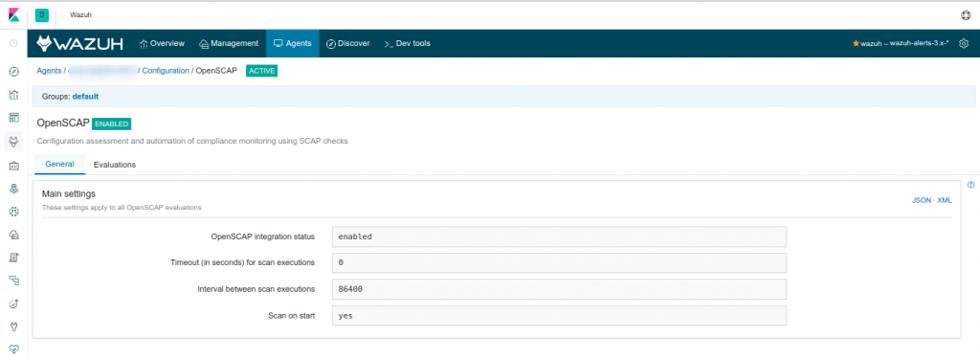Click the Agents breadcrumb link

coord(50,71)
